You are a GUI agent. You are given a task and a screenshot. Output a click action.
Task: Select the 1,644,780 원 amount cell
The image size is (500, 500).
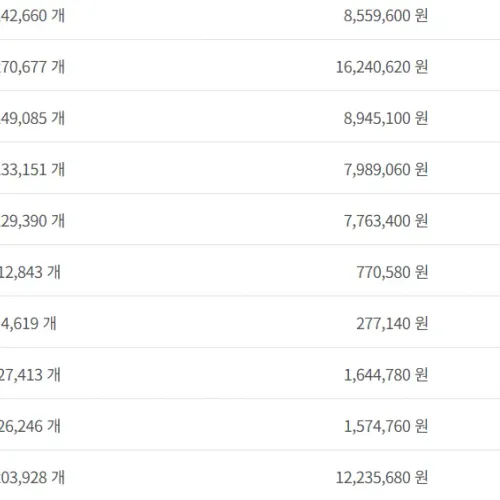pyautogui.click(x=386, y=375)
